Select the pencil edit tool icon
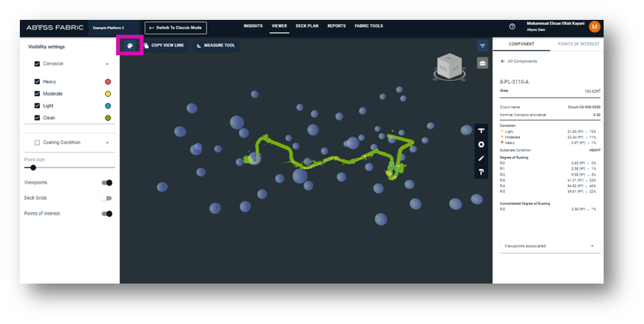The width and height of the screenshot is (644, 324). point(481,158)
